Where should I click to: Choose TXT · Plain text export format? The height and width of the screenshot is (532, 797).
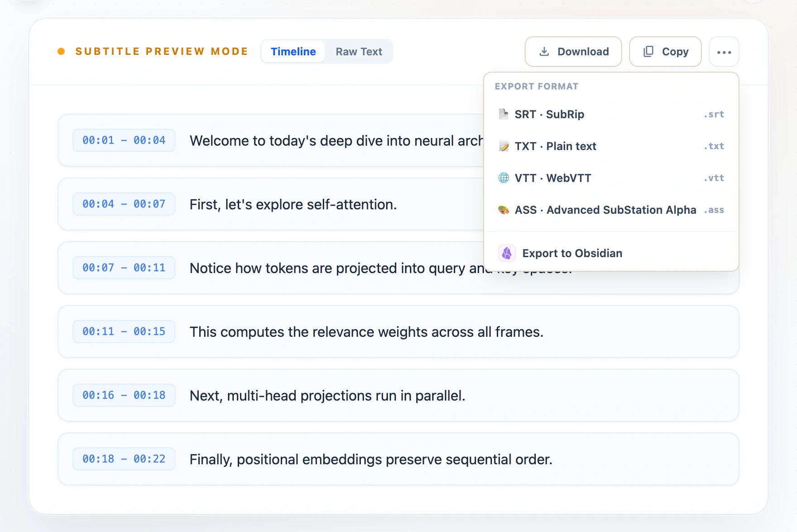tap(611, 146)
